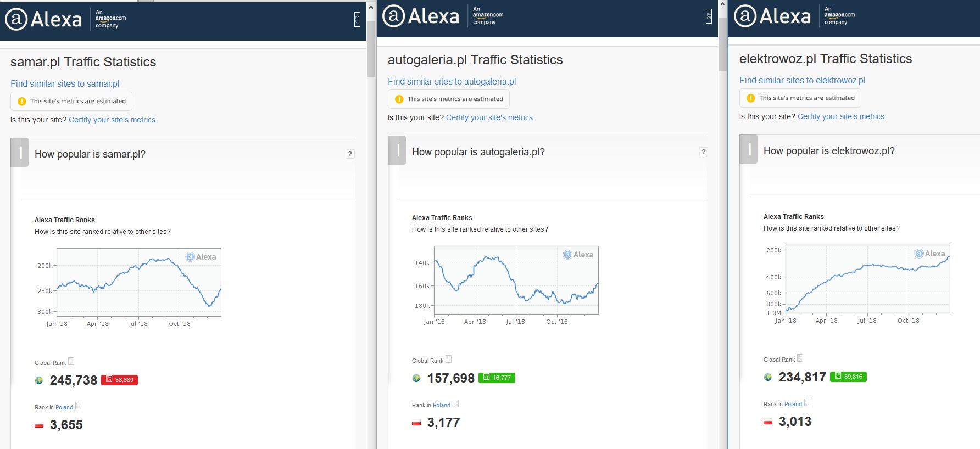The width and height of the screenshot is (980, 449).
Task: Click the globe icon beside 245,738
Action: pyautogui.click(x=39, y=380)
